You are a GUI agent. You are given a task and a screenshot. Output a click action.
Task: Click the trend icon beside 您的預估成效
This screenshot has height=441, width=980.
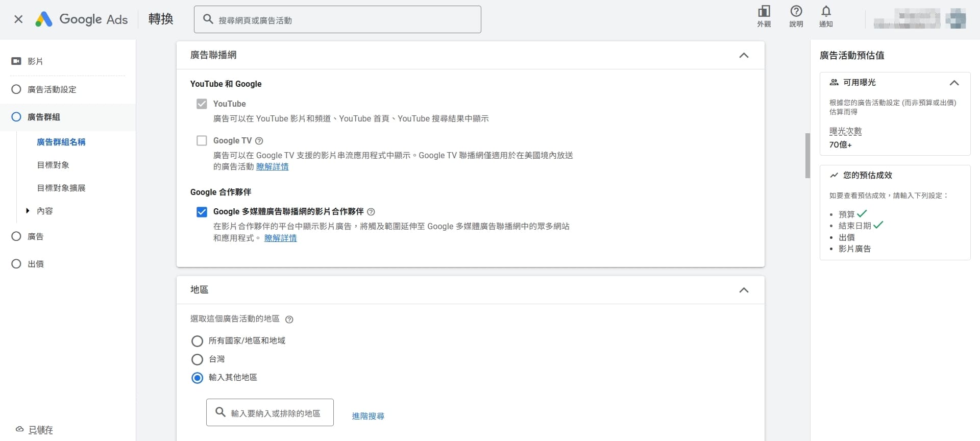pos(834,175)
